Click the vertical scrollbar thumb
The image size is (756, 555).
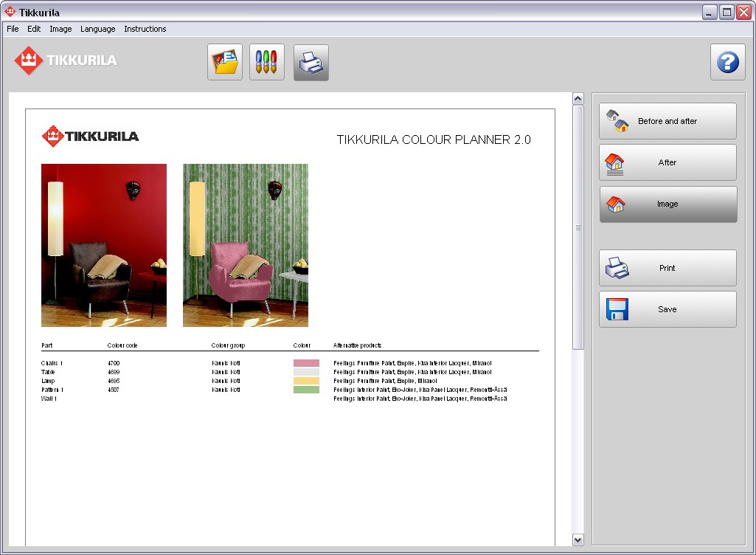coord(578,227)
